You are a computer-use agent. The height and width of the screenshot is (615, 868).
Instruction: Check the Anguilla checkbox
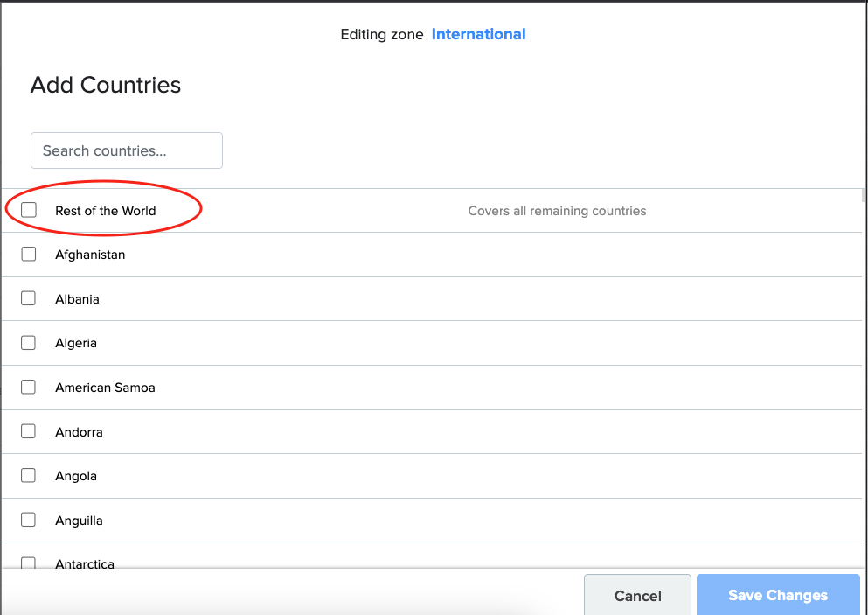(x=29, y=520)
